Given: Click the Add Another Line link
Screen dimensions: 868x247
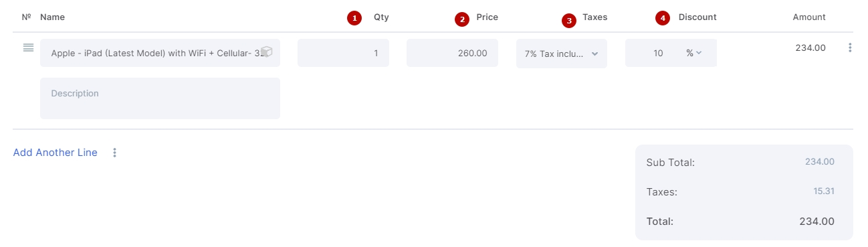Looking at the screenshot, I should 56,153.
